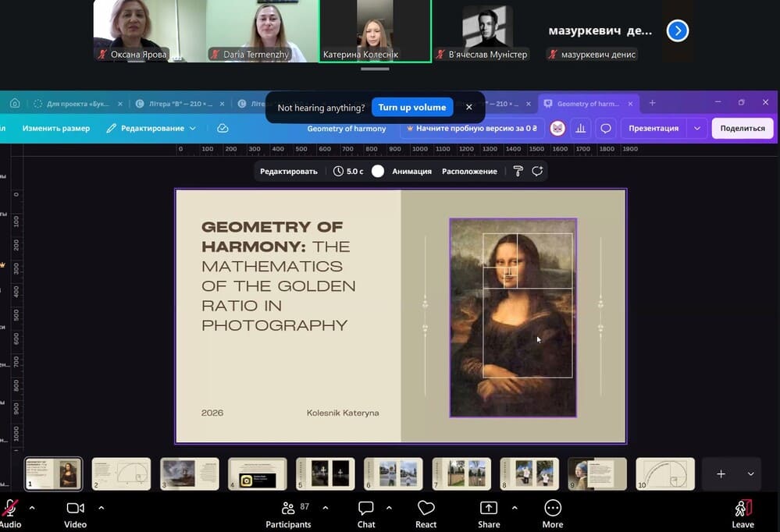Show next participants with blue arrow
The height and width of the screenshot is (532, 780).
click(678, 31)
